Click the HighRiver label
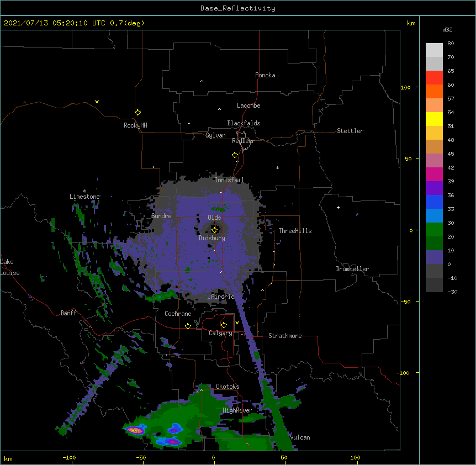 [x=237, y=410]
